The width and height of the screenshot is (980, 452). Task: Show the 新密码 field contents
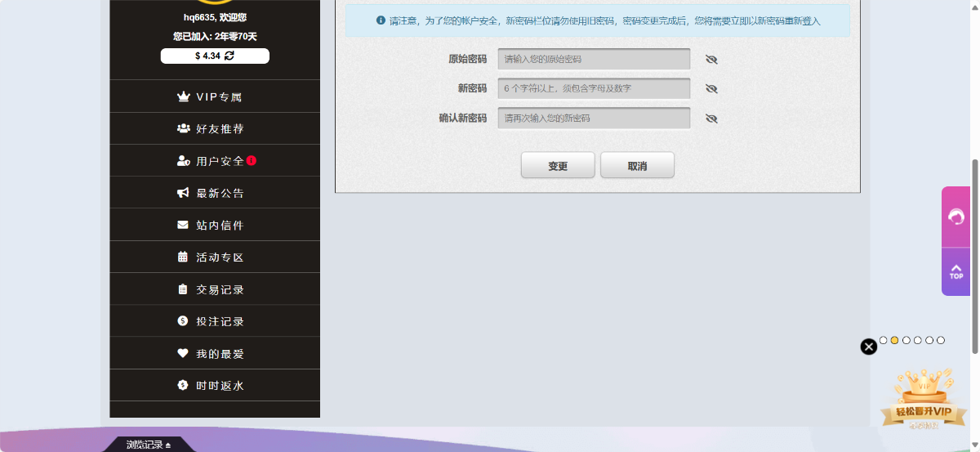click(x=711, y=89)
